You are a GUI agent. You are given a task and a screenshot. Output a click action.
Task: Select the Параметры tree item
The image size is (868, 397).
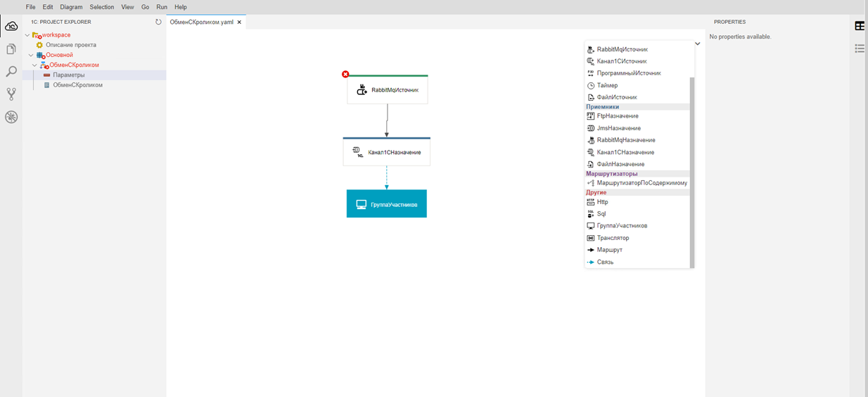69,75
